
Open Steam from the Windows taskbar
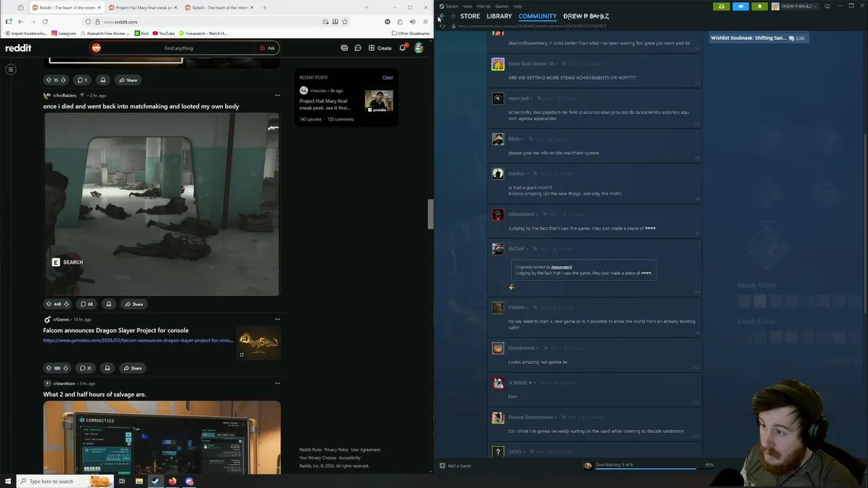coord(155,481)
